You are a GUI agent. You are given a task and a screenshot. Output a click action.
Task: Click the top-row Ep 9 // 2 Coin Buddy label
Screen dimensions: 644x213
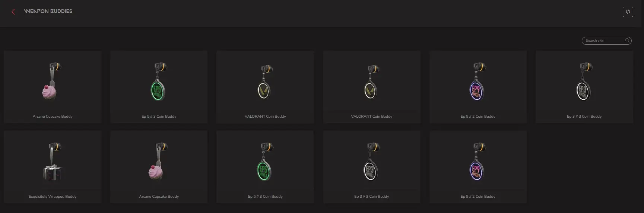[478, 116]
